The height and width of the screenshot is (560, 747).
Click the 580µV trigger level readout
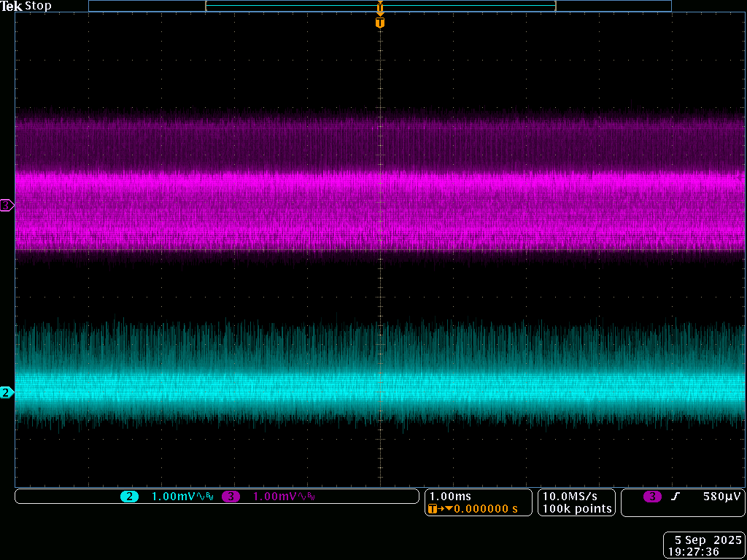point(722,497)
